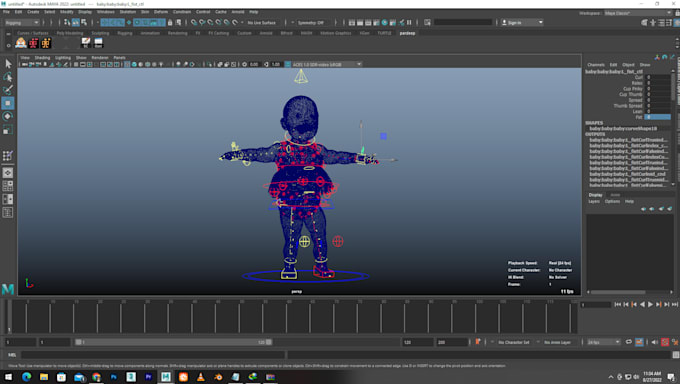This screenshot has width=680, height=384.
Task: Open VLC media player from taskbar
Action: click(x=200, y=377)
